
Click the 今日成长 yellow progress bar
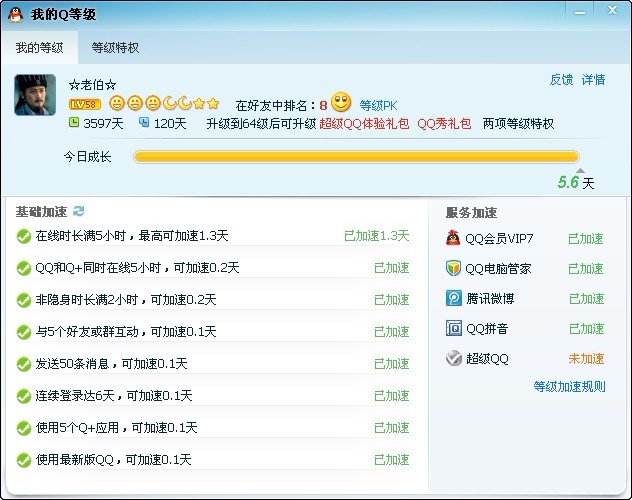pyautogui.click(x=356, y=157)
